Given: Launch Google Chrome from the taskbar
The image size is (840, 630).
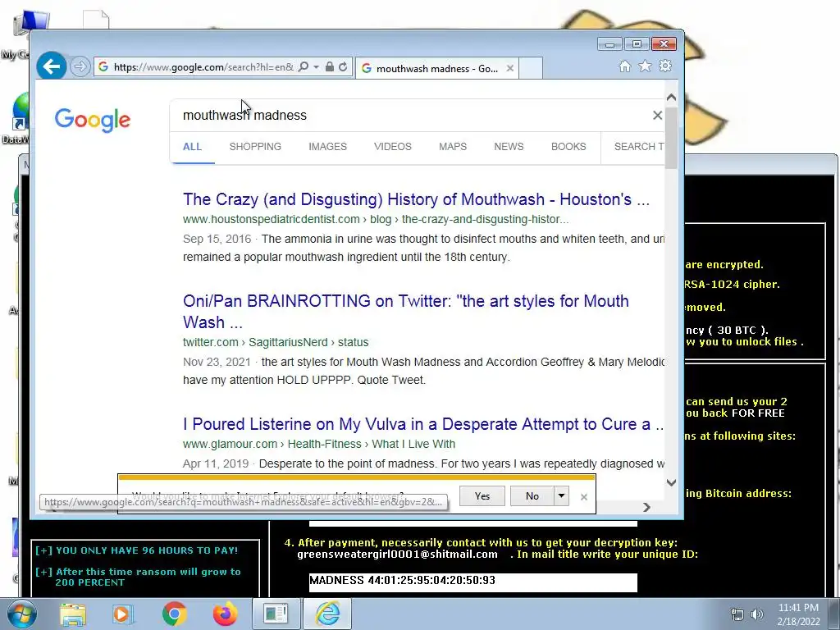Looking at the screenshot, I should point(174,614).
